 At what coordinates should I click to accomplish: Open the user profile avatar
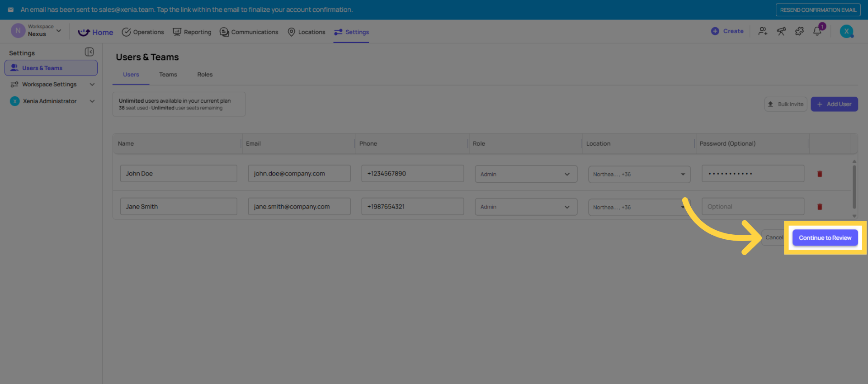point(846,31)
